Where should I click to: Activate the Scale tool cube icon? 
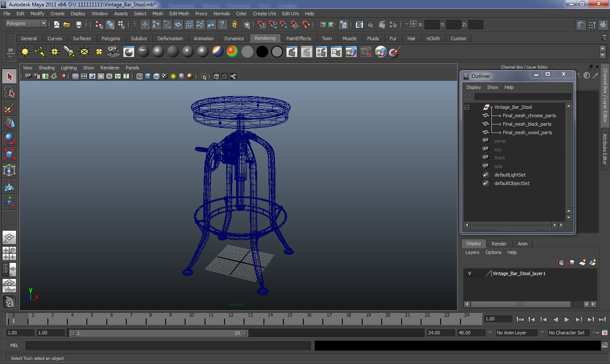coord(9,154)
